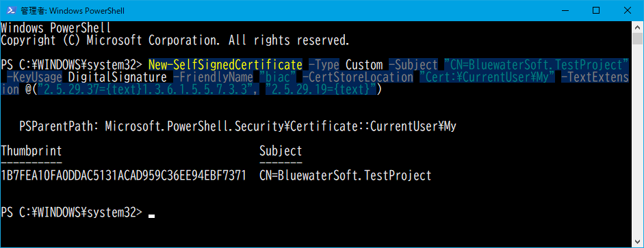Viewport: 644px width, 248px height.
Task: Click the Copyright Microsoft Corporation line
Action: pyautogui.click(x=175, y=40)
